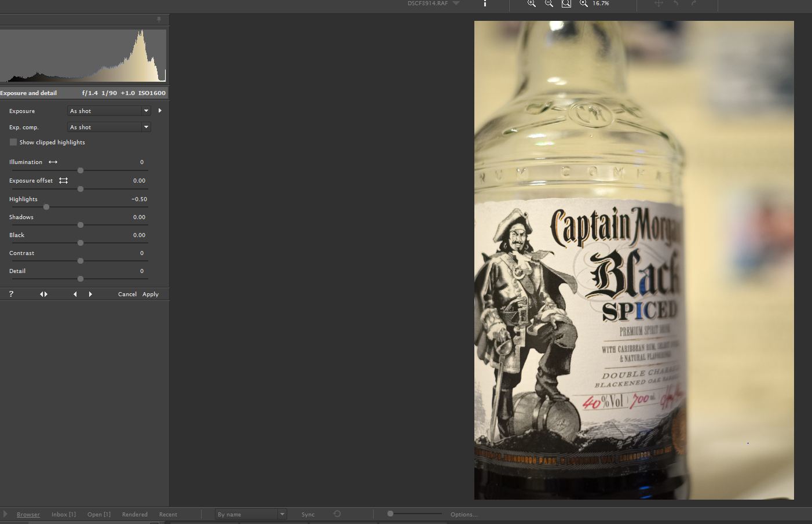Expand the browser panel triangle at bottom left
This screenshot has height=524, width=812.
5,514
